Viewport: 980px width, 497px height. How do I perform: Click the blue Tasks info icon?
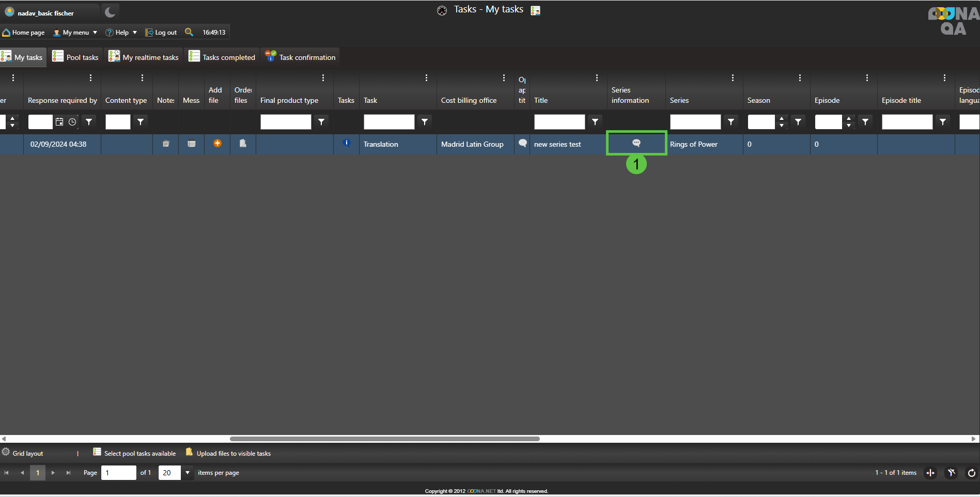click(347, 143)
